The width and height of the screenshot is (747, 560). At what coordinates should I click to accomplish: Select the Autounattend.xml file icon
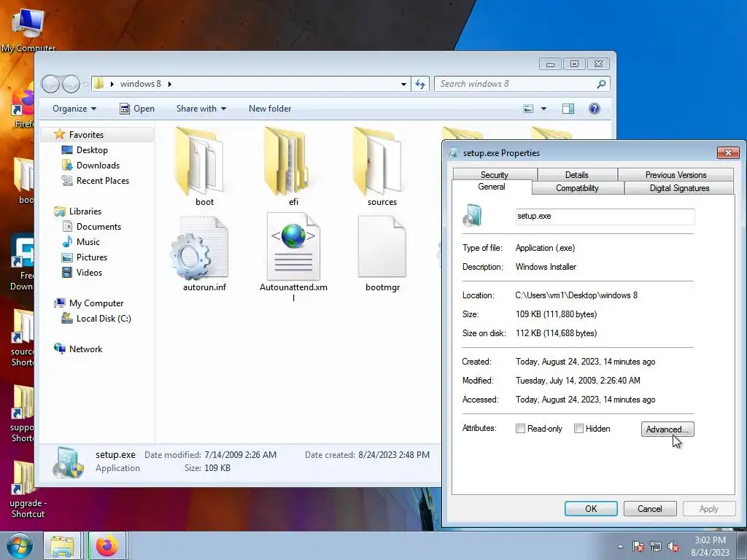(293, 246)
